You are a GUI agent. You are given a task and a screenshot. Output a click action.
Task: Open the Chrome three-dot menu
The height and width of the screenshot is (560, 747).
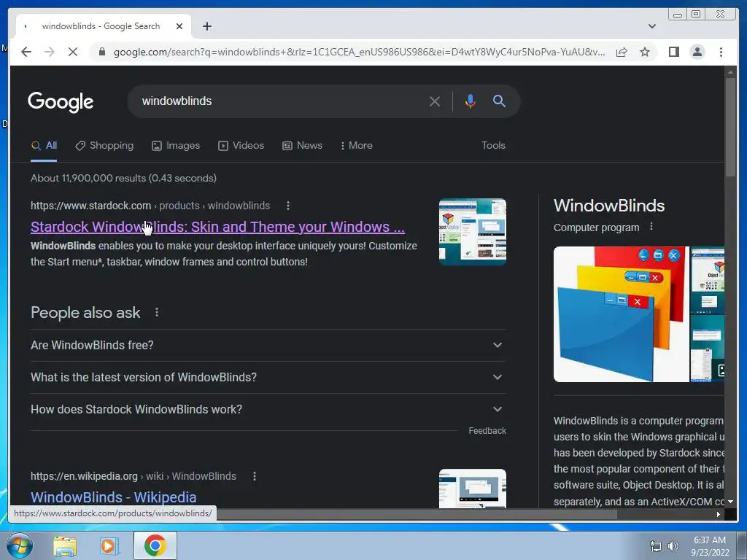coord(721,52)
